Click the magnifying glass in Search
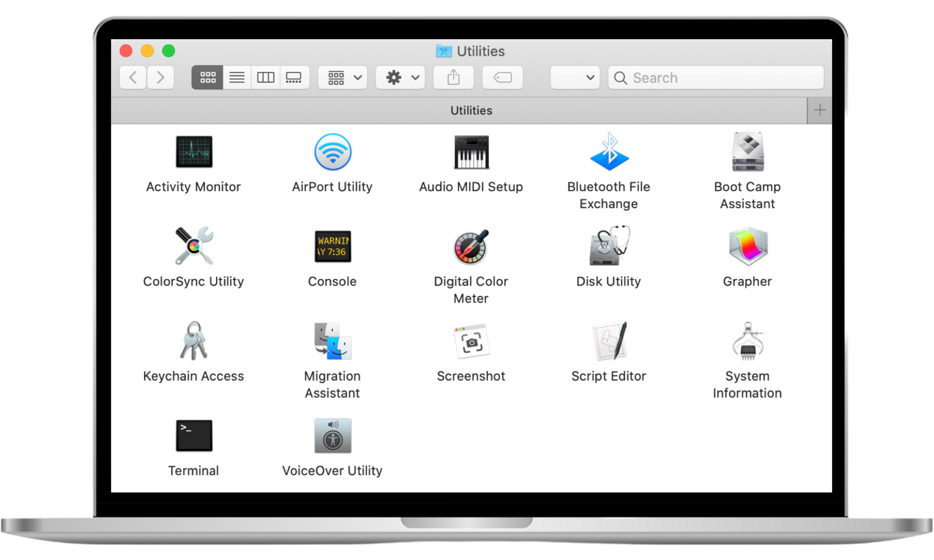The image size is (934, 560). [620, 78]
